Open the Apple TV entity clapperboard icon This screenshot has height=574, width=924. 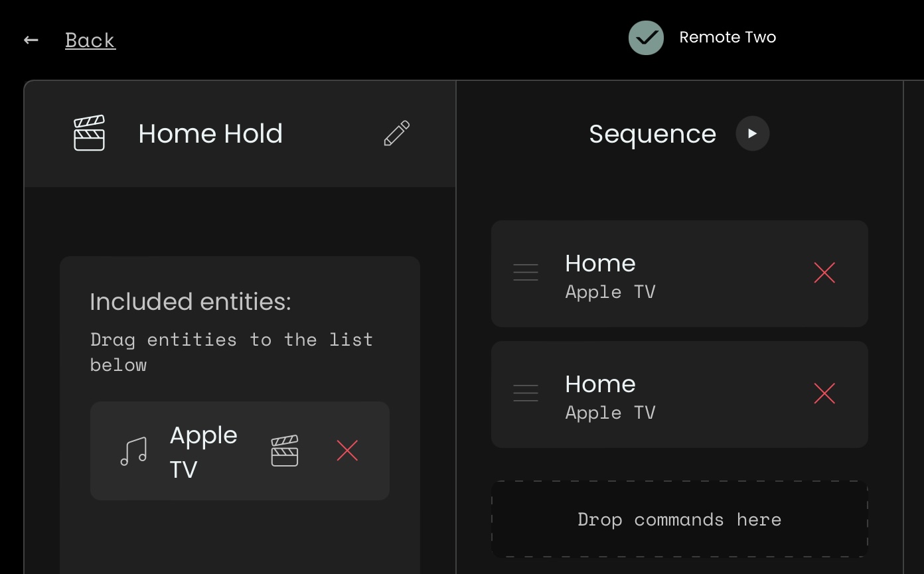[285, 451]
